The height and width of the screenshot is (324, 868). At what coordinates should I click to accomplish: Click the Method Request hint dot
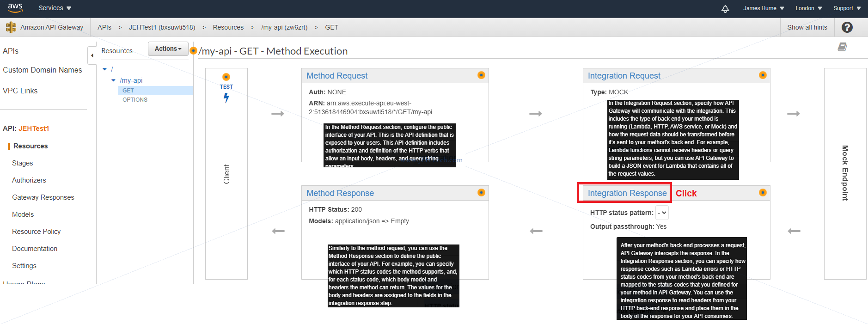tap(481, 75)
